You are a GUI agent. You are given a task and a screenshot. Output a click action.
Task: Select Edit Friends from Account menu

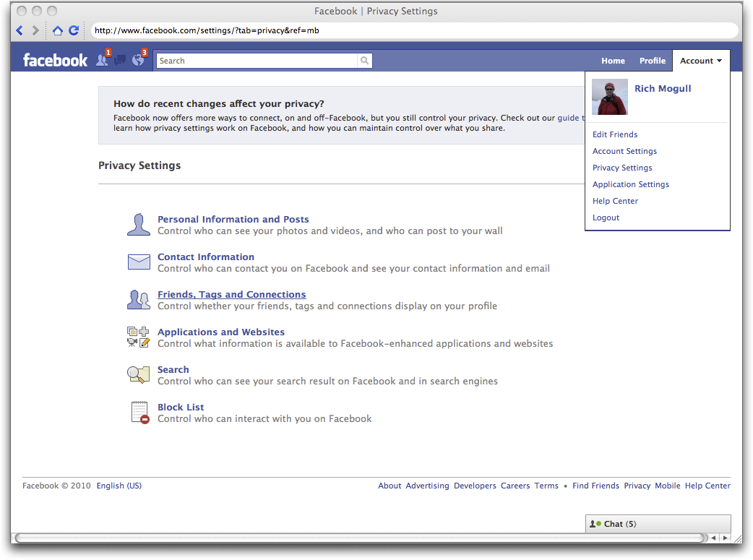point(615,134)
